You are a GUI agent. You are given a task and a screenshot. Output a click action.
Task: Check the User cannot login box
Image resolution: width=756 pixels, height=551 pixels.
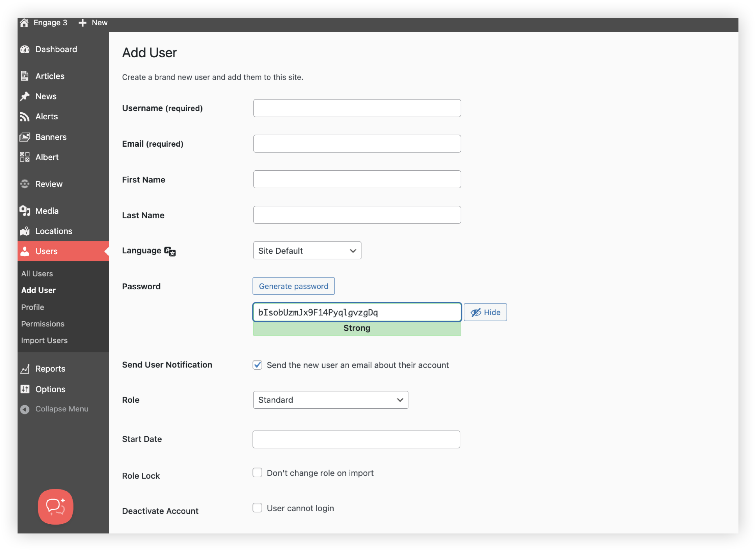pyautogui.click(x=258, y=508)
